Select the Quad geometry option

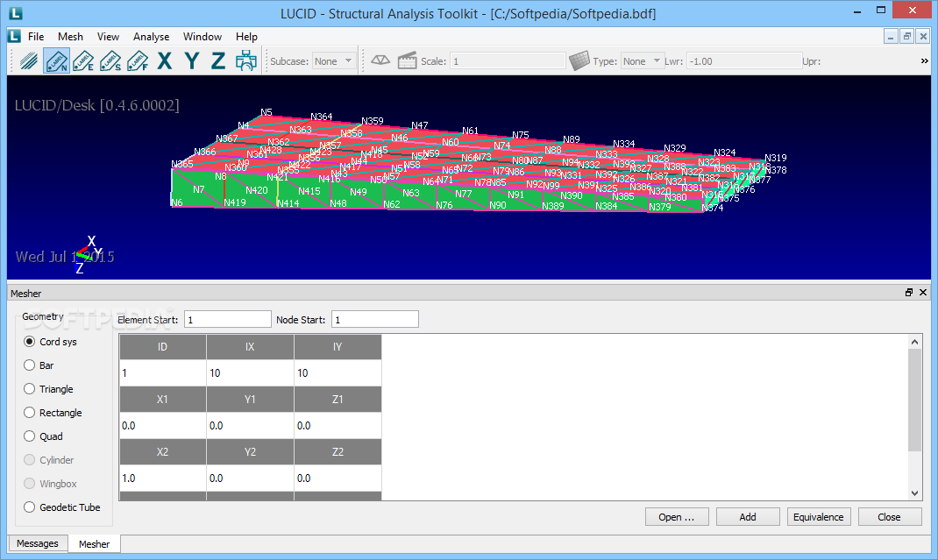(x=43, y=436)
